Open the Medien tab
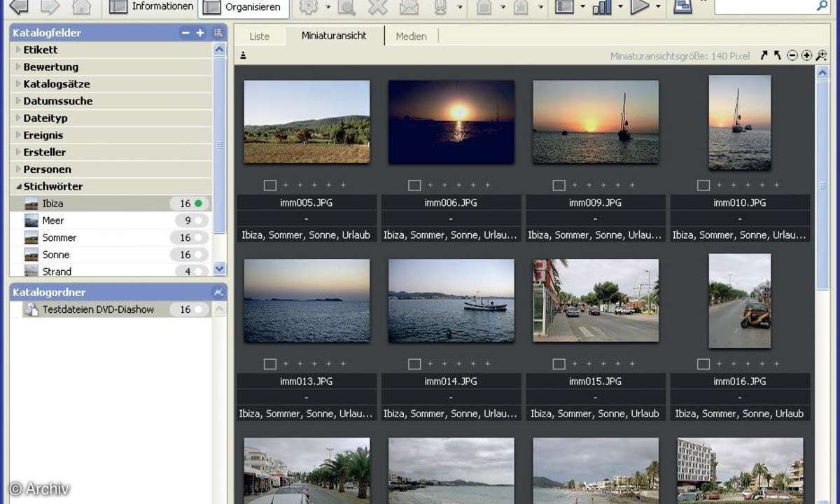This screenshot has height=504, width=840. point(411,36)
